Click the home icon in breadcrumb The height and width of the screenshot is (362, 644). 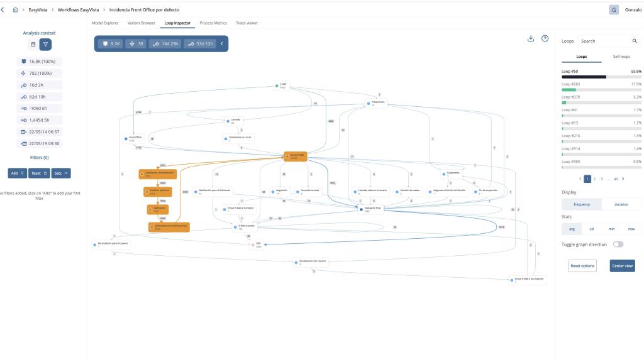click(15, 9)
